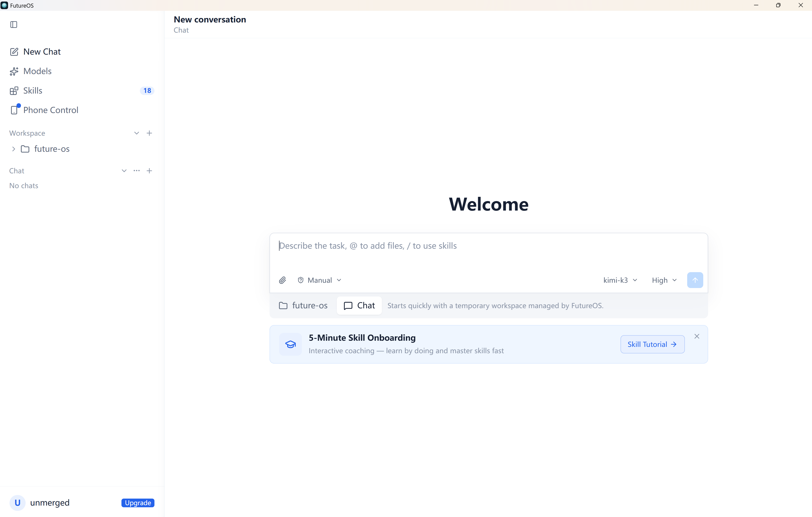The height and width of the screenshot is (517, 812).
Task: Click the 5-Minute Skill Onboarding heading
Action: click(x=362, y=338)
